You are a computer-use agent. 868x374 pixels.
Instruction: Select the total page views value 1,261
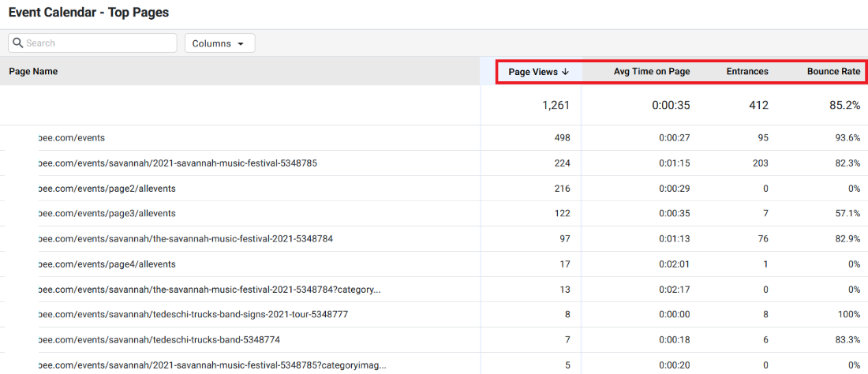(x=556, y=105)
